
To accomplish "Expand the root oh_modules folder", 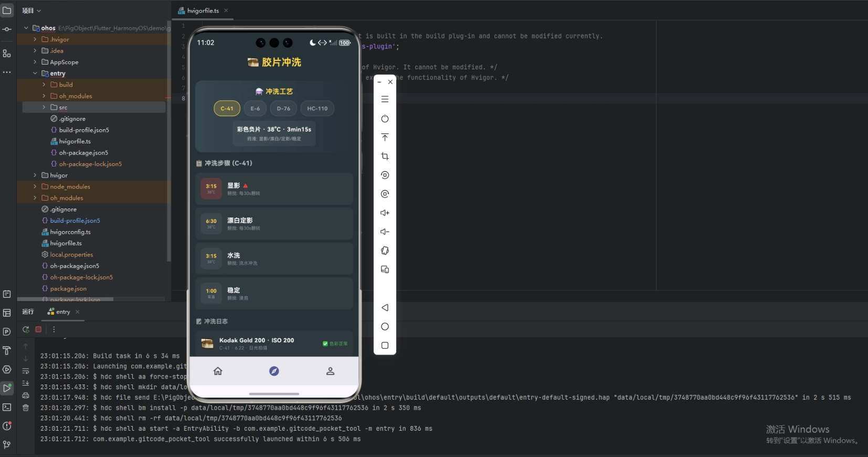I will point(35,198).
